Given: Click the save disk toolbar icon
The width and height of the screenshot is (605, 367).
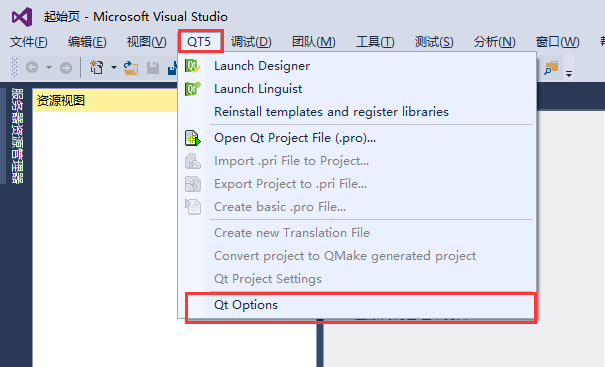Looking at the screenshot, I should point(153,68).
